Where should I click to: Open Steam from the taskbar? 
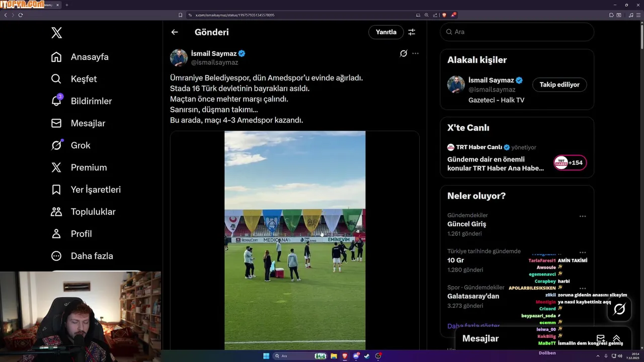click(367, 356)
